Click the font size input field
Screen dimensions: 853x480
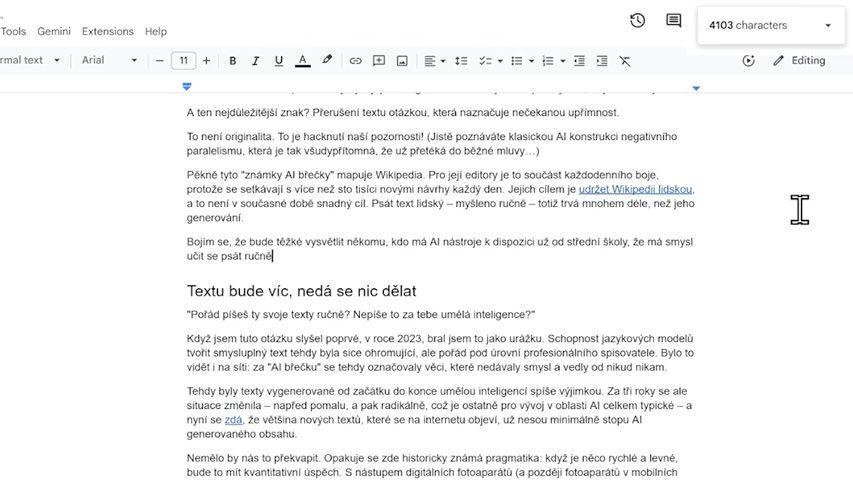[x=183, y=61]
